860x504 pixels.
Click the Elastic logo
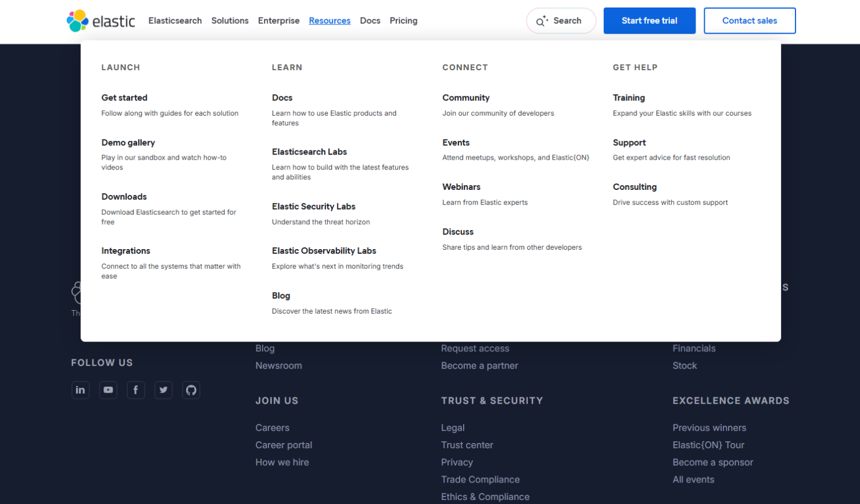point(101,21)
